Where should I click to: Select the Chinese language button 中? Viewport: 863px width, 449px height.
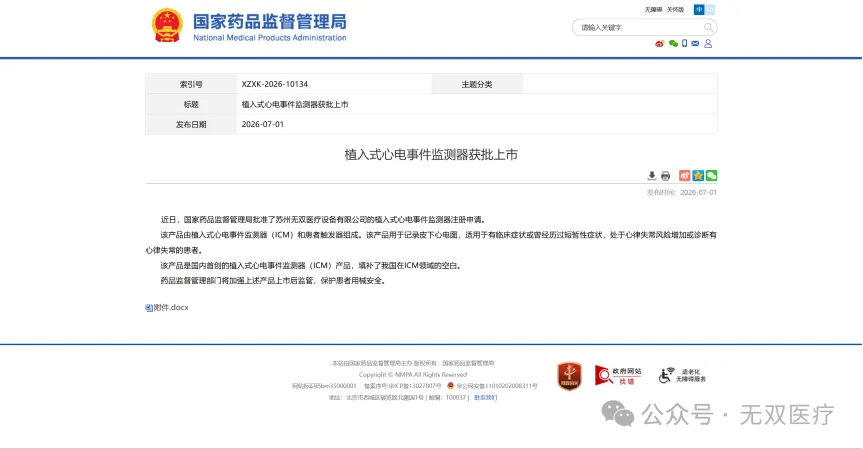click(699, 10)
